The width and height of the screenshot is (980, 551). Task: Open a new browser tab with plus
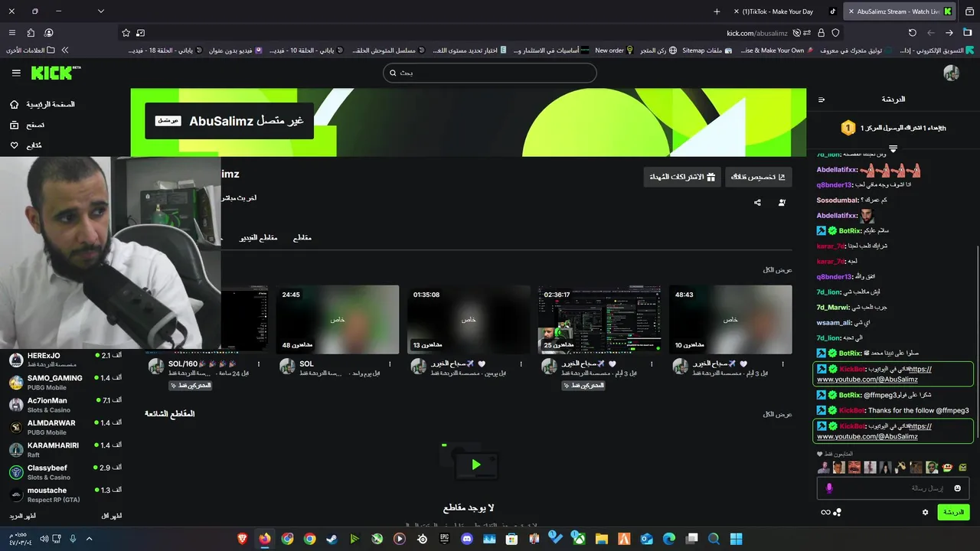tap(717, 11)
